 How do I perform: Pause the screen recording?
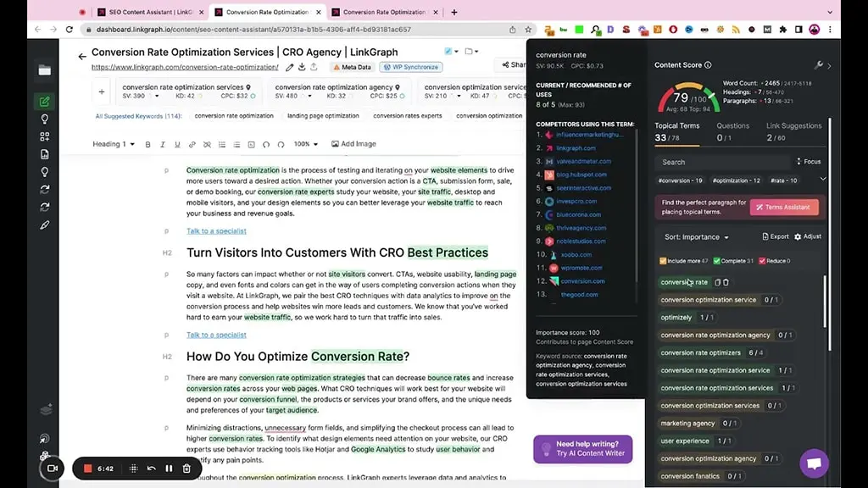coord(169,469)
